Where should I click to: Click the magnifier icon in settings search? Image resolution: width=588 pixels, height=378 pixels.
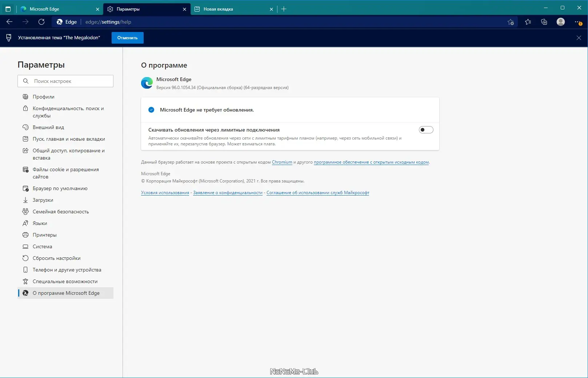point(26,81)
